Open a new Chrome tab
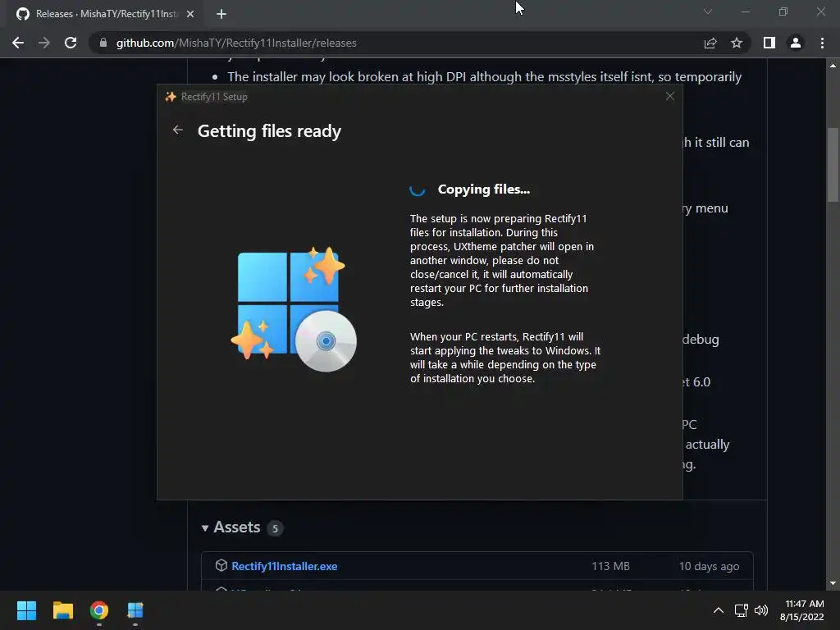Viewport: 840px width, 630px height. tap(221, 15)
